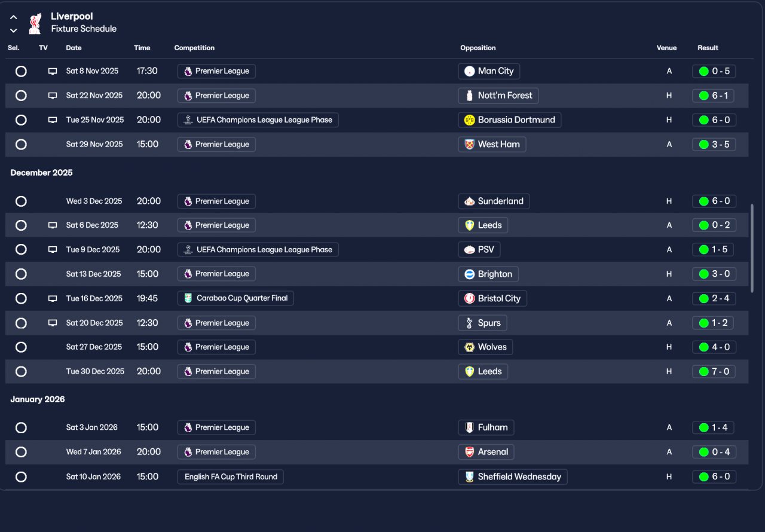Click the Time column header

pyautogui.click(x=142, y=48)
